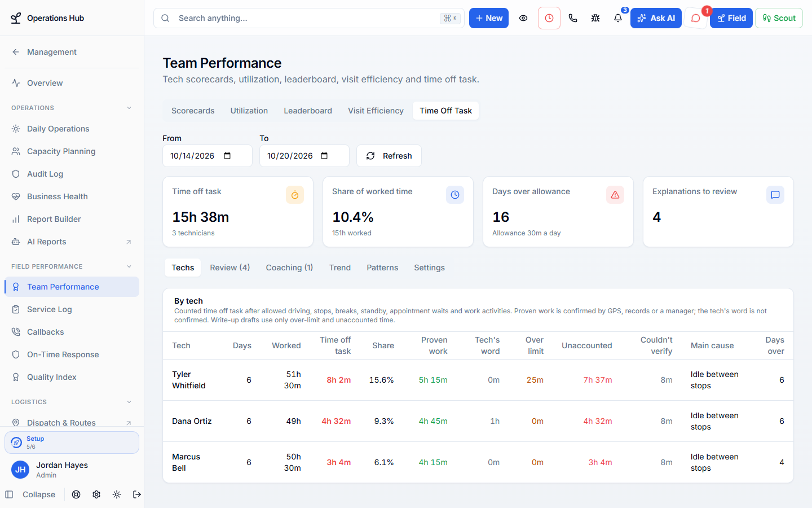Click the Scout button
The width and height of the screenshot is (812, 508).
[x=779, y=18]
